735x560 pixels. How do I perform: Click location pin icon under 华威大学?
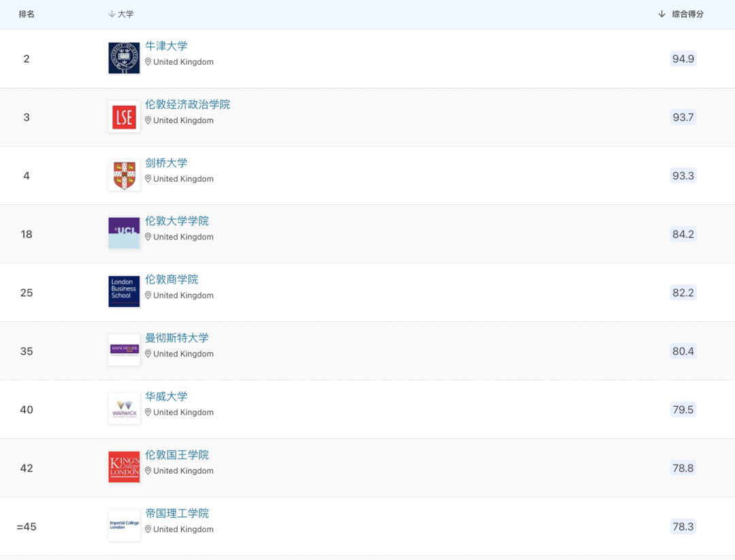[x=148, y=412]
